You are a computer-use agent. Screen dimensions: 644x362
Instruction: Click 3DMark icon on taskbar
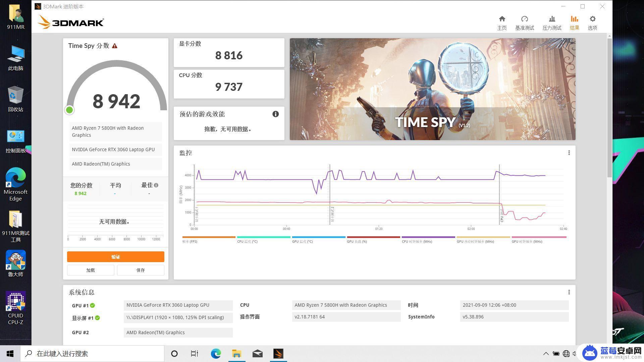[x=278, y=354]
